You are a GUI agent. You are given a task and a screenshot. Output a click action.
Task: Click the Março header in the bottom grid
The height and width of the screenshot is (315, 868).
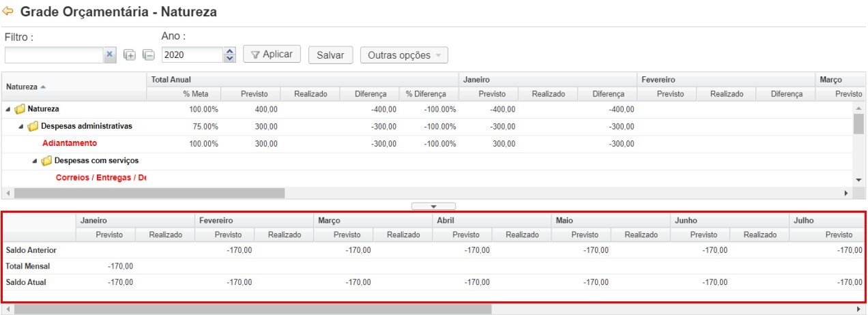pyautogui.click(x=373, y=221)
